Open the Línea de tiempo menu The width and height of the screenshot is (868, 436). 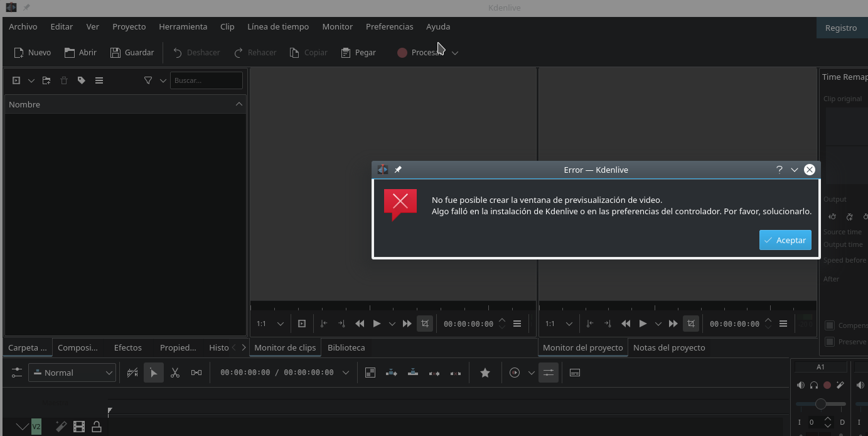(278, 26)
